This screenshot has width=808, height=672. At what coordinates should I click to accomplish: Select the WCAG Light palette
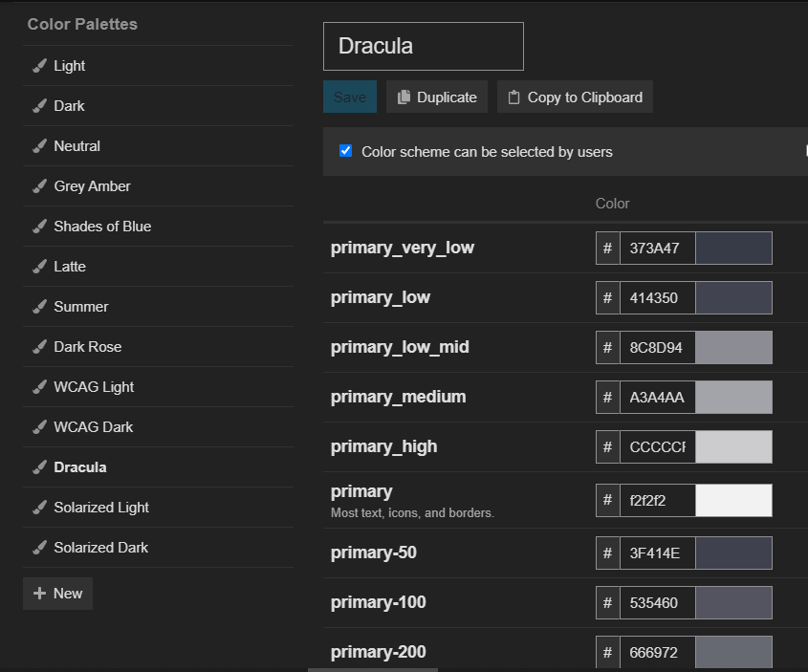[158, 387]
